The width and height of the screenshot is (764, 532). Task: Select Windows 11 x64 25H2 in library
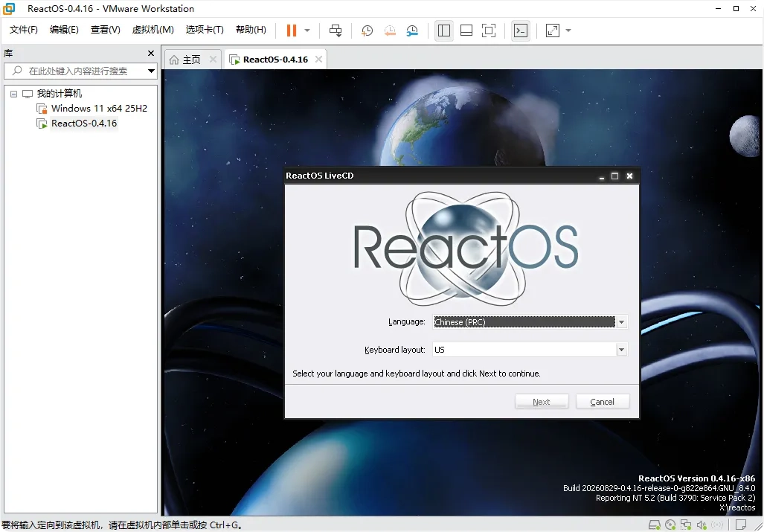tap(99, 108)
